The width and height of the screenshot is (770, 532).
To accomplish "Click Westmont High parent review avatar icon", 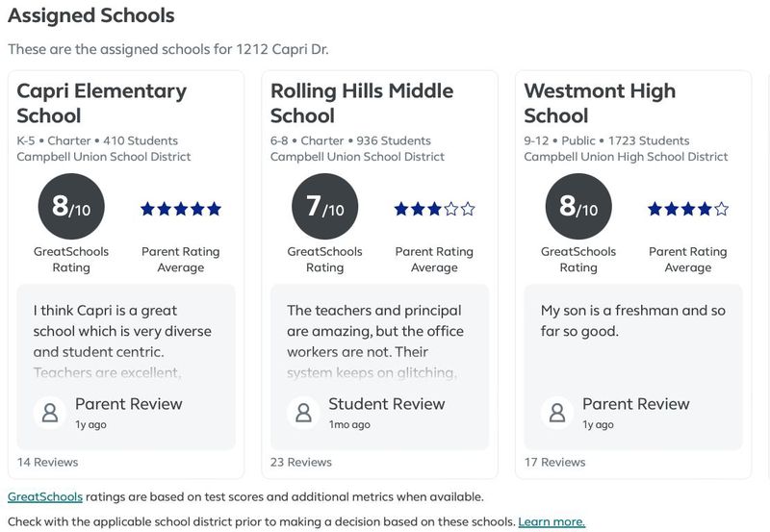I will pyautogui.click(x=557, y=413).
